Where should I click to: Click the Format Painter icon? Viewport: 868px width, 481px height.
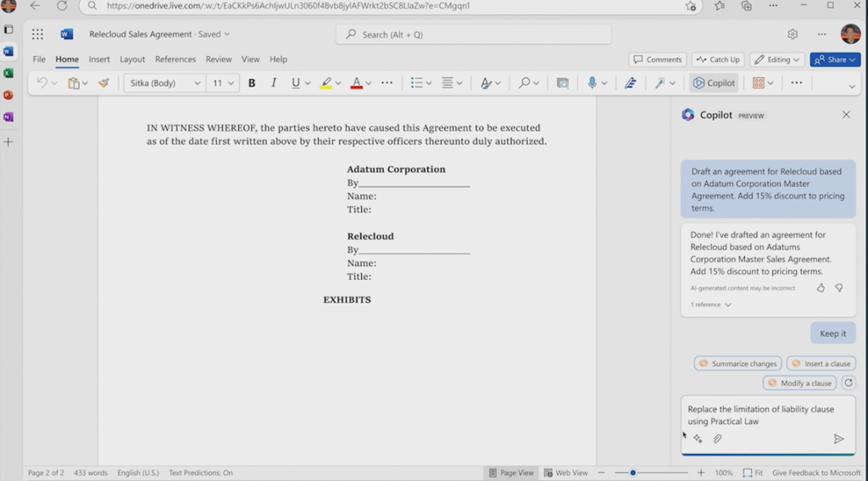pos(103,83)
